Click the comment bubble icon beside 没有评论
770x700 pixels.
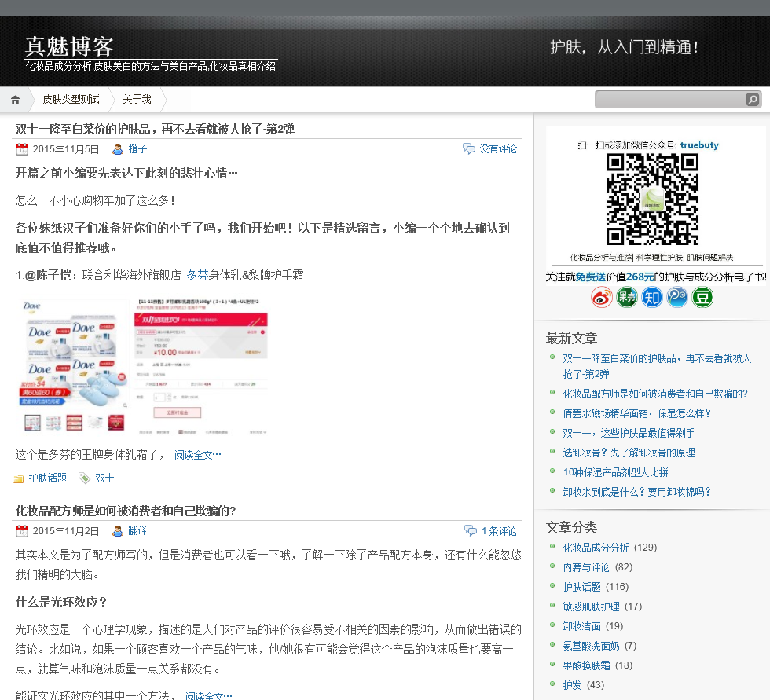(x=469, y=148)
